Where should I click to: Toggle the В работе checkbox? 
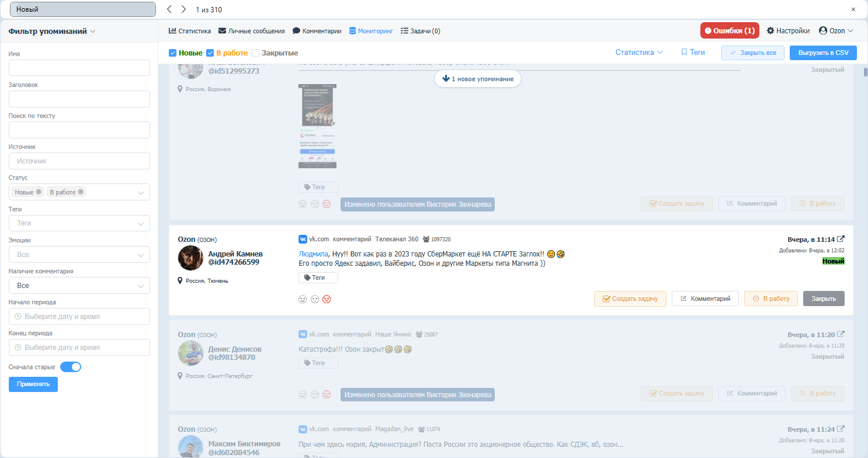(x=211, y=53)
